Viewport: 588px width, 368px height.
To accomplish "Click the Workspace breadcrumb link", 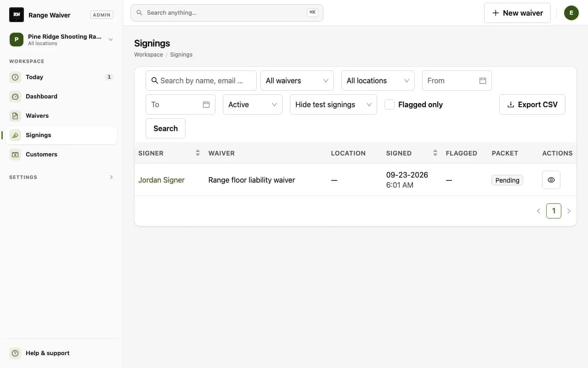I will coord(148,55).
